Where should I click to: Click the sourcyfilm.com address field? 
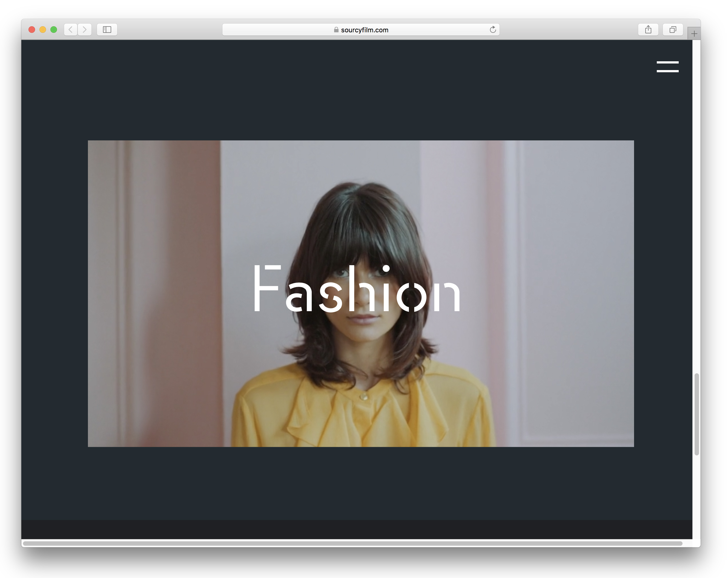click(365, 30)
